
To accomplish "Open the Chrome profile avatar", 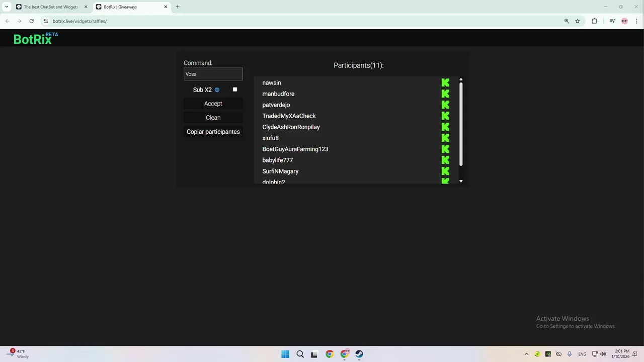I will pyautogui.click(x=624, y=21).
